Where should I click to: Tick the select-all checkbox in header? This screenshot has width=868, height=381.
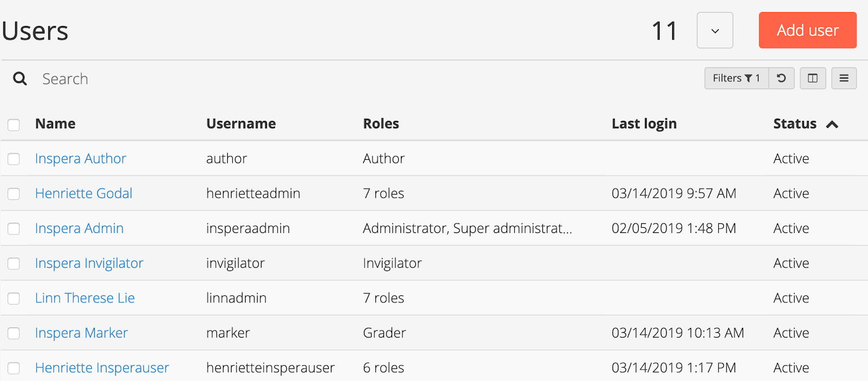point(14,125)
